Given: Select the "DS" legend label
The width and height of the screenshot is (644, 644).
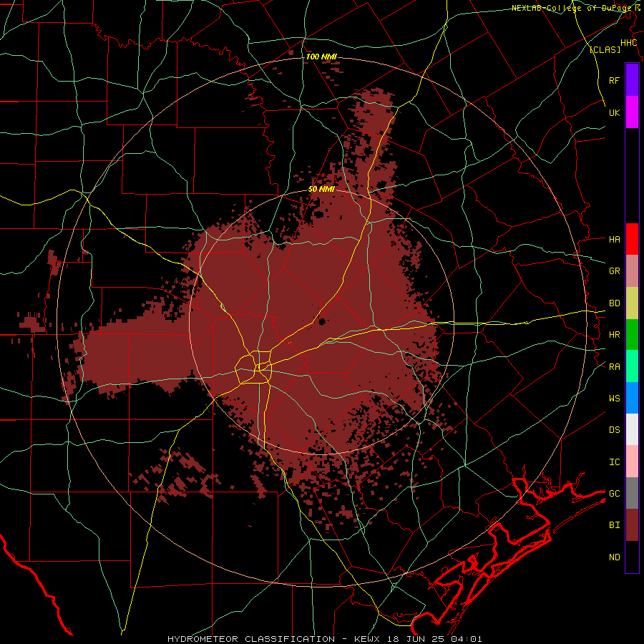Looking at the screenshot, I should click(x=614, y=430).
